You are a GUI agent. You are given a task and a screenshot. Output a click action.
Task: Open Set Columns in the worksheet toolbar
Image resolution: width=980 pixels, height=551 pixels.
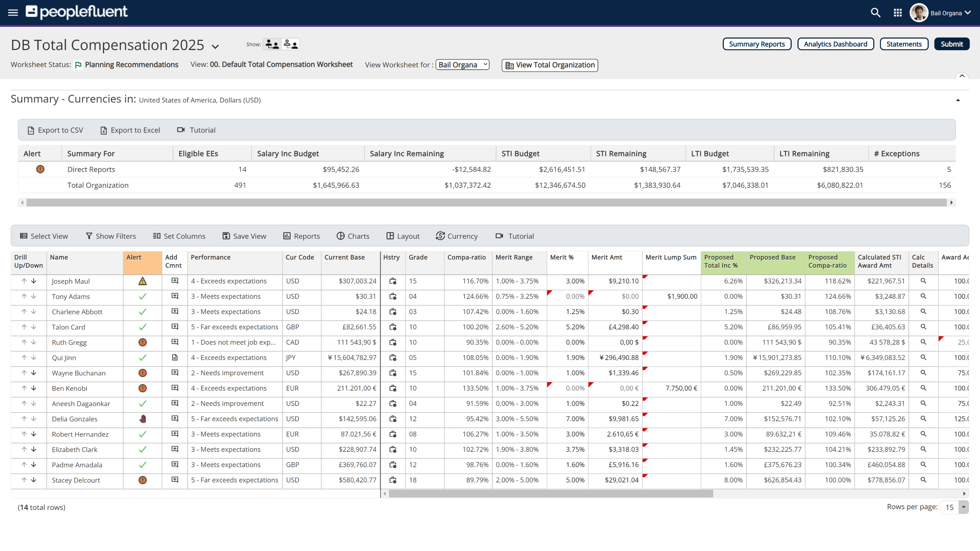point(179,236)
